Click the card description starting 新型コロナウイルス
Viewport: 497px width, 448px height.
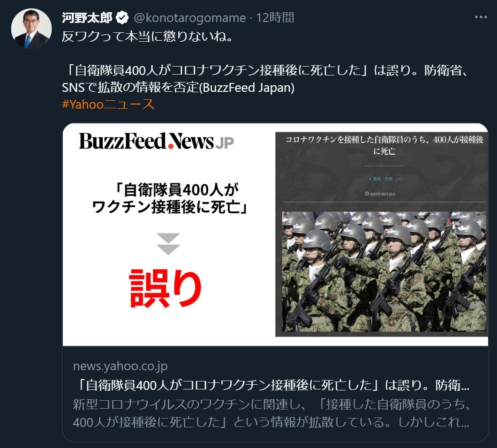pos(271,413)
